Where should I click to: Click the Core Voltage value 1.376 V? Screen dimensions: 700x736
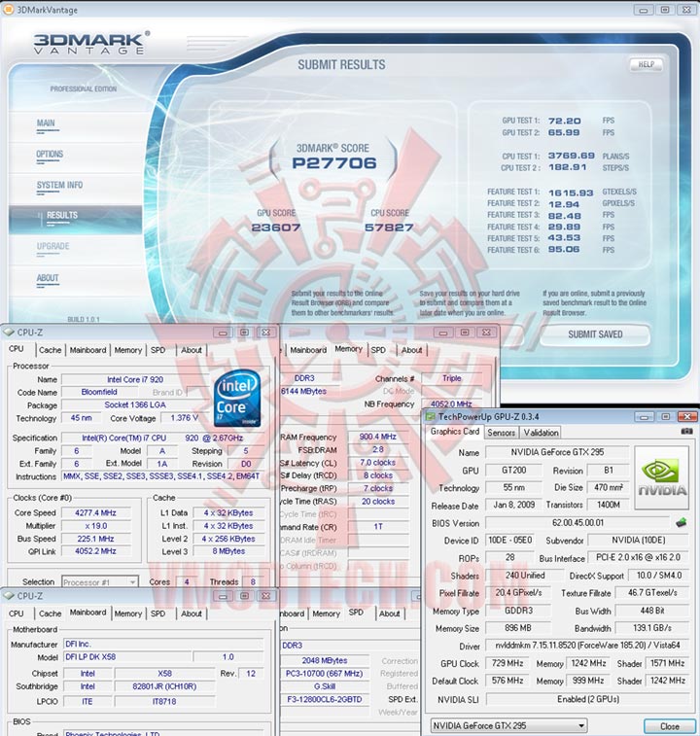pos(185,418)
